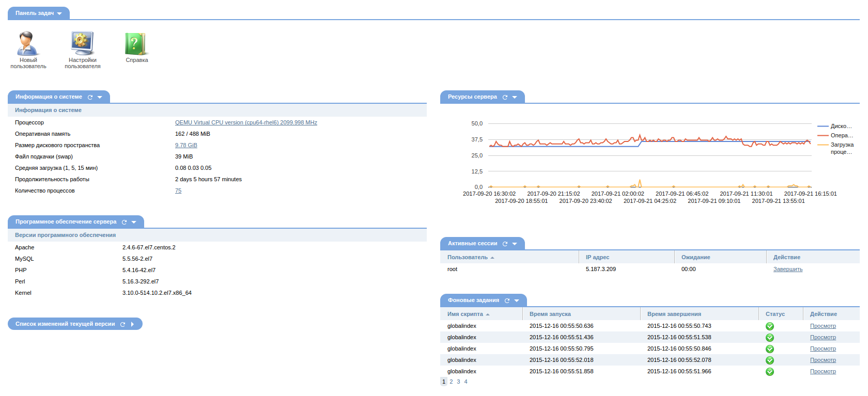Refresh the Фоновые задания panel
The image size is (868, 396).
(507, 300)
